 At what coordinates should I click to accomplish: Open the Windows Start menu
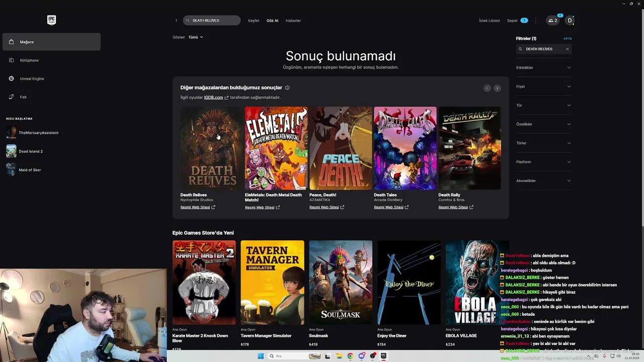(x=261, y=356)
